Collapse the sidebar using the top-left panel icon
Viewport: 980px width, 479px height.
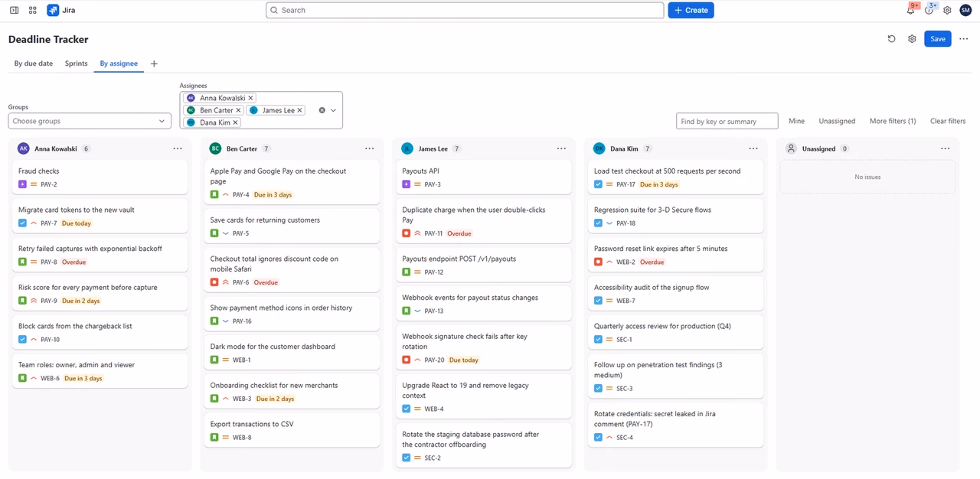[x=14, y=10]
